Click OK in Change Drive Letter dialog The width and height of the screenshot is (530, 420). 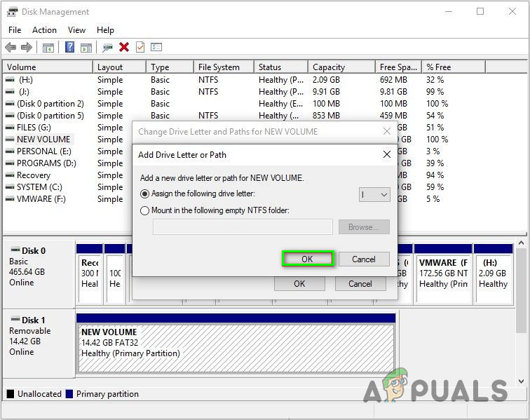[299, 284]
